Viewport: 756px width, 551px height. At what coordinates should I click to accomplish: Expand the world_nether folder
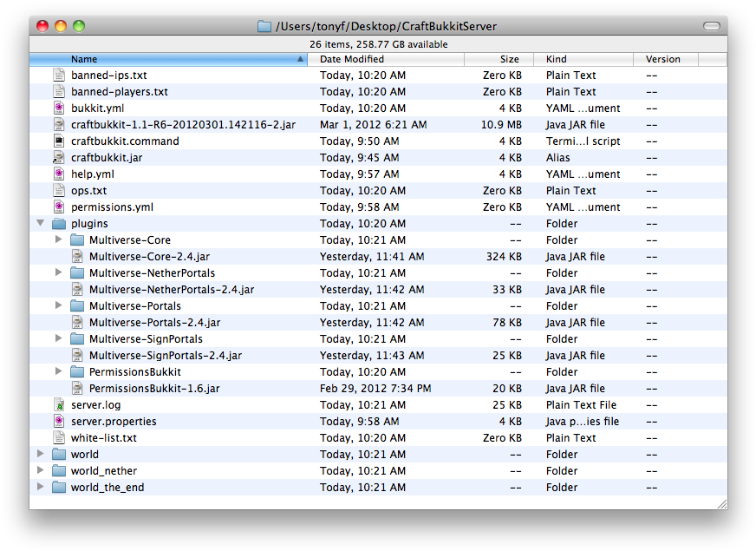pyautogui.click(x=40, y=470)
